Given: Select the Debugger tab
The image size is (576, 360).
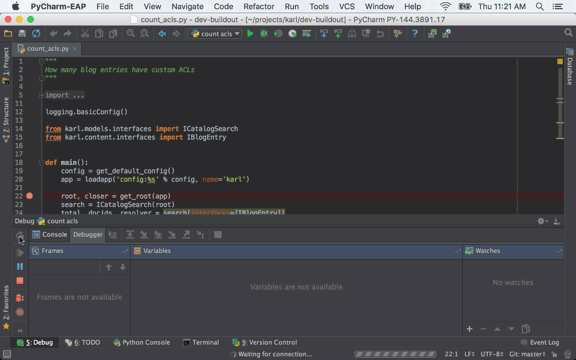Looking at the screenshot, I should [x=88, y=235].
